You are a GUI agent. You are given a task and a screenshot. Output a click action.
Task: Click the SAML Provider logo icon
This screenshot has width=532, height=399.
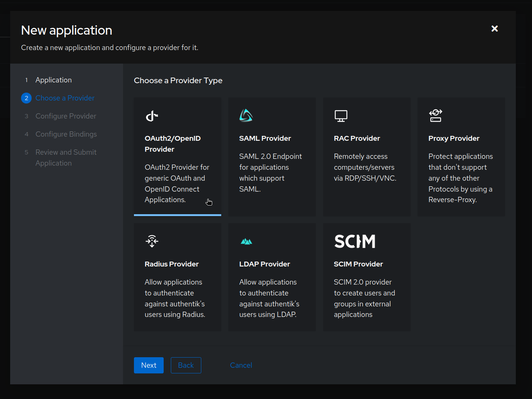pyautogui.click(x=246, y=116)
